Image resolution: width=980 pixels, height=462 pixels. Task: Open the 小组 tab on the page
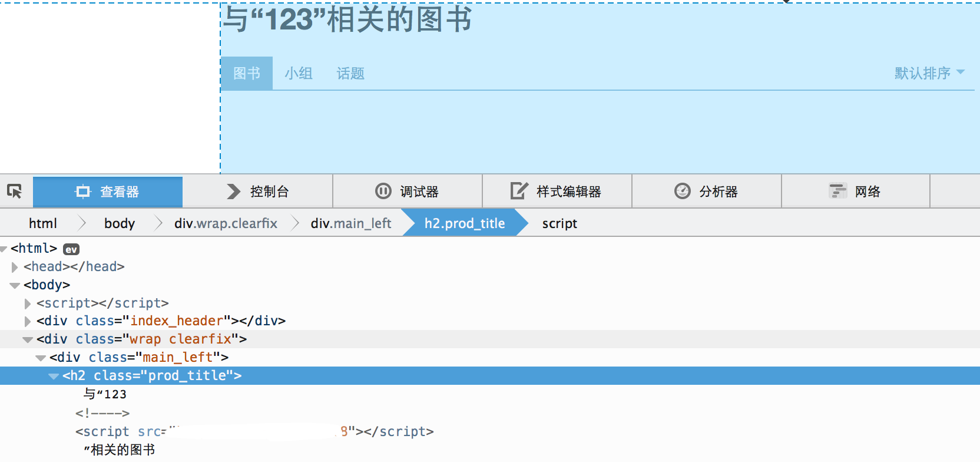coord(299,73)
